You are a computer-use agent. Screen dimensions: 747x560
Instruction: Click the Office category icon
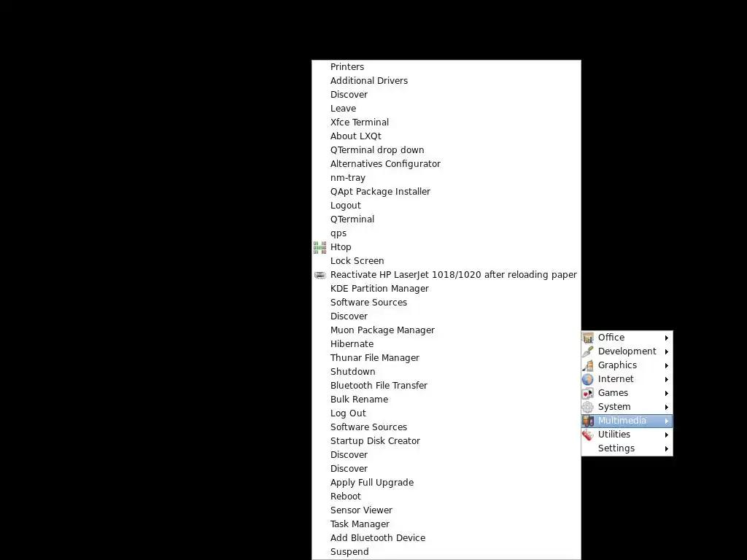[588, 338]
